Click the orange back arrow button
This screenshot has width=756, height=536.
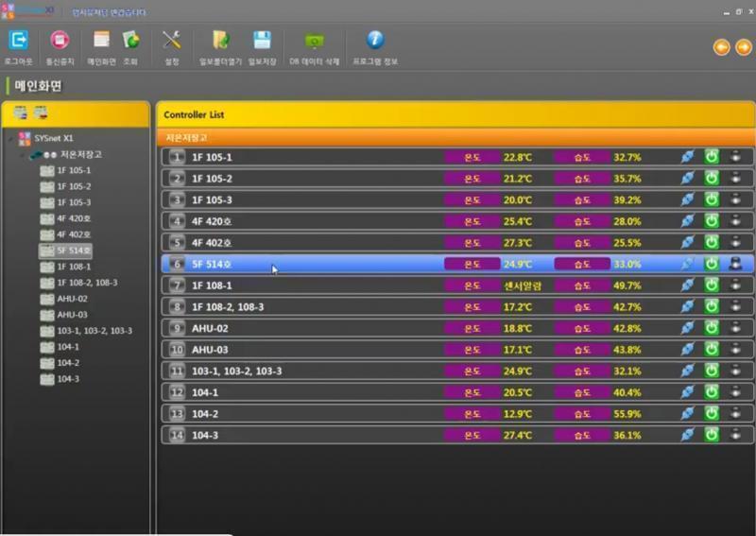click(721, 47)
